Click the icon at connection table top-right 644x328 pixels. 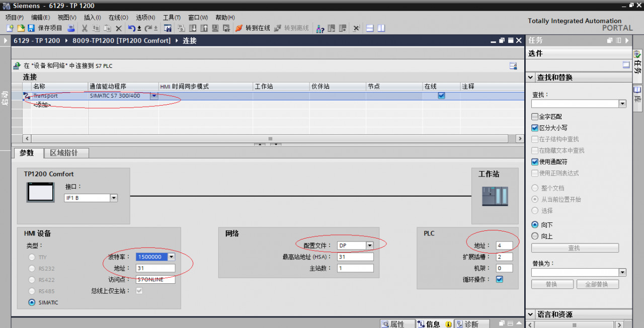click(x=513, y=65)
